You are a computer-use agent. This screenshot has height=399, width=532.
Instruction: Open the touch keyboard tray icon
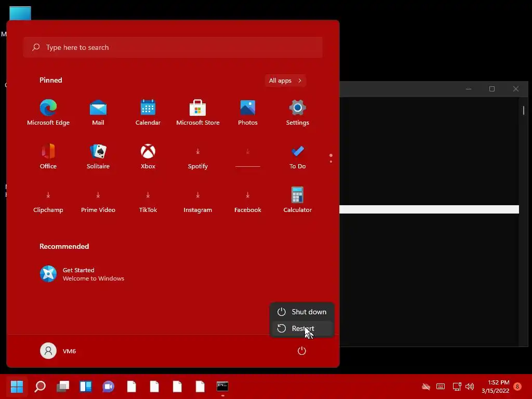click(x=441, y=387)
